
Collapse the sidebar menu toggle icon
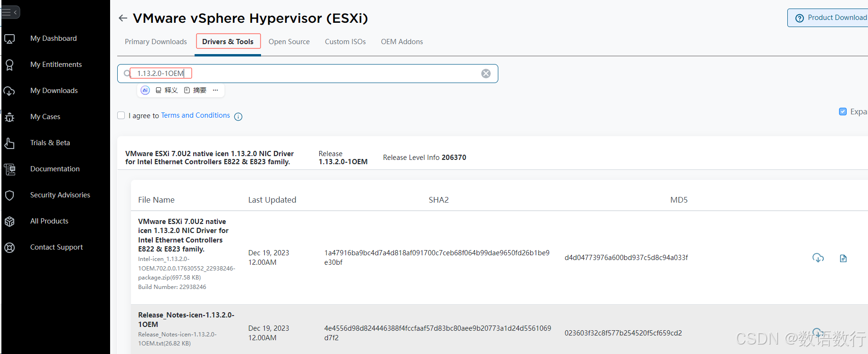click(x=9, y=12)
